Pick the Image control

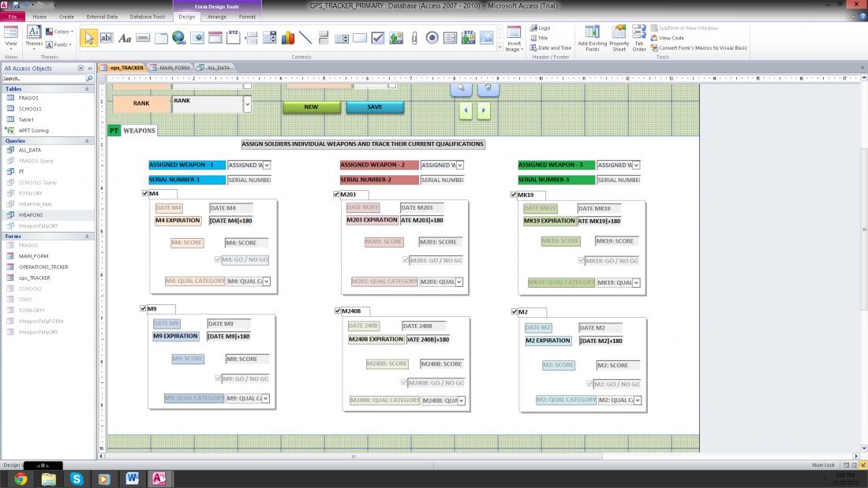487,38
